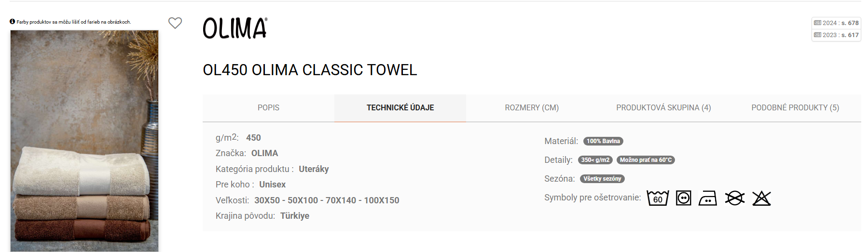
Task: Open the 2024 catalogue page 678 link
Action: pyautogui.click(x=836, y=23)
